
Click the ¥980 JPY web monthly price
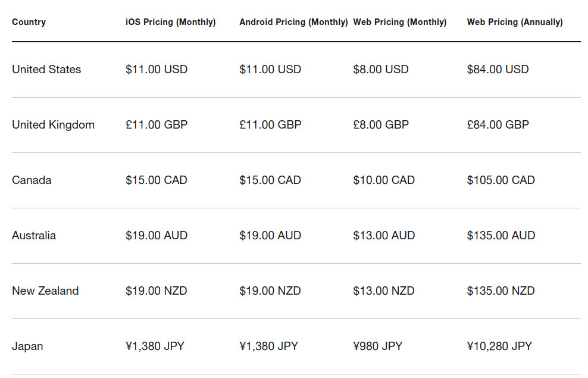[x=378, y=346]
